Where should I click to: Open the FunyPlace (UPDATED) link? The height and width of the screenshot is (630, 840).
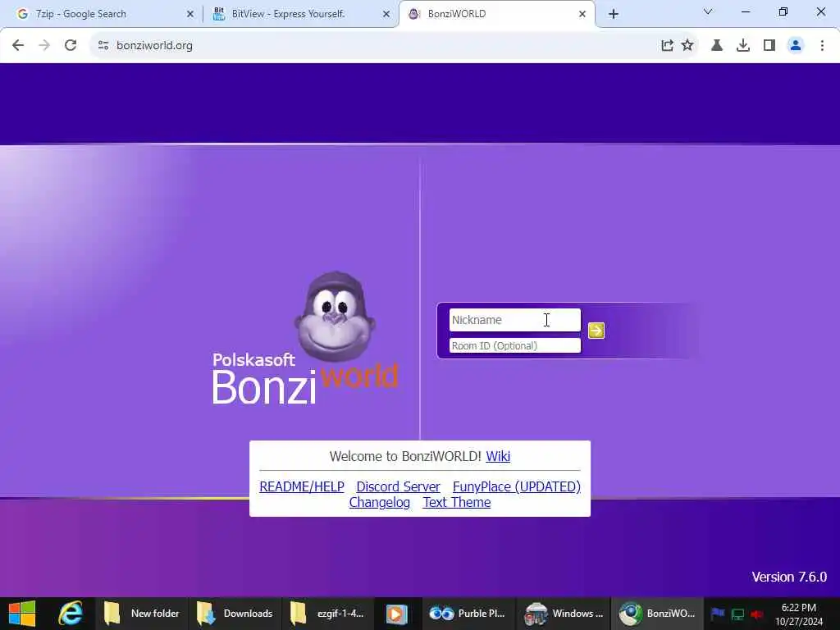(517, 486)
